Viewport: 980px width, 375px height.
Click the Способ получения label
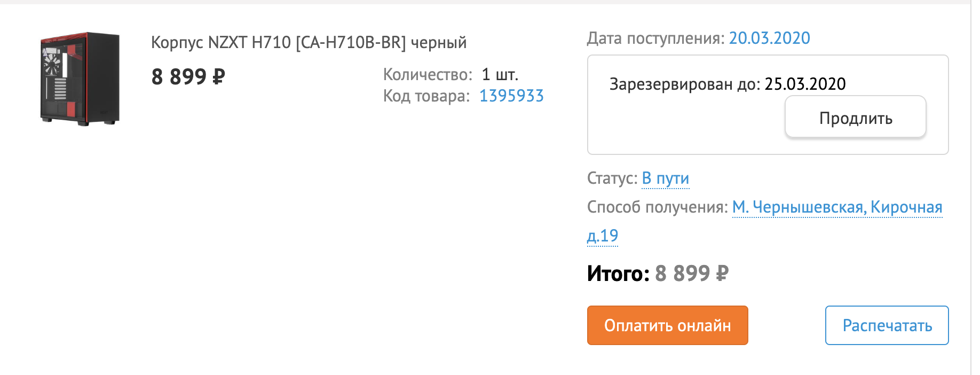click(657, 207)
